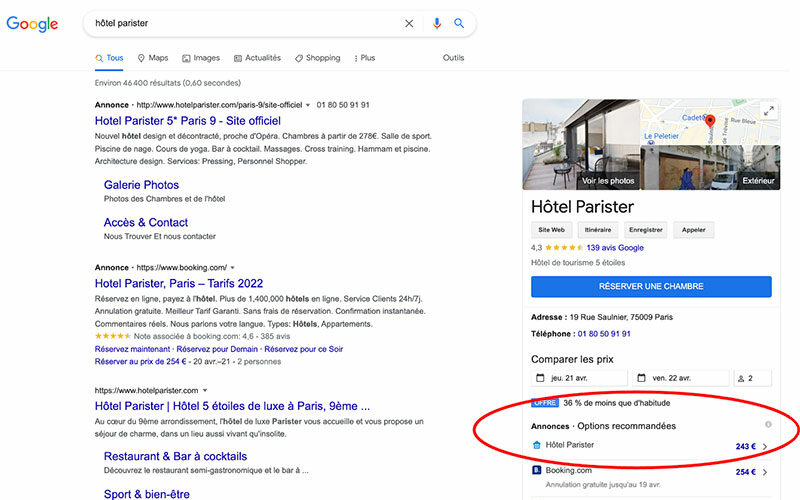
Task: Open the guest count selector showing 2
Action: (x=752, y=378)
